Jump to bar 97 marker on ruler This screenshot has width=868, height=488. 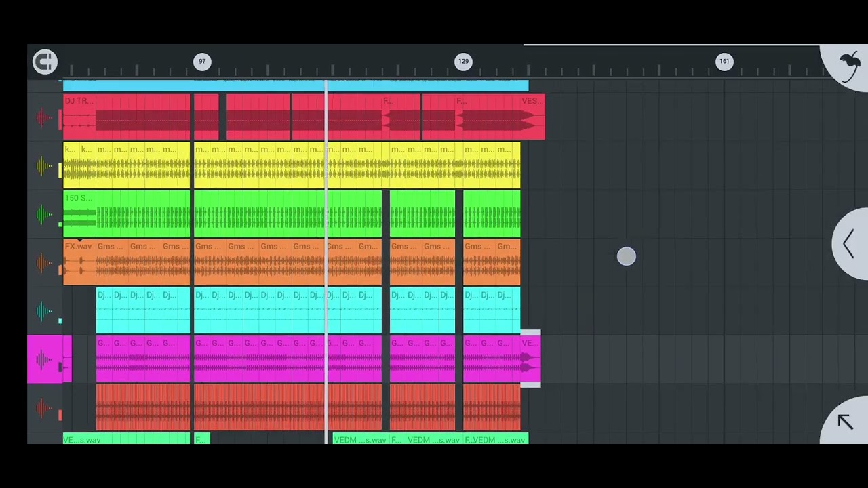(202, 62)
